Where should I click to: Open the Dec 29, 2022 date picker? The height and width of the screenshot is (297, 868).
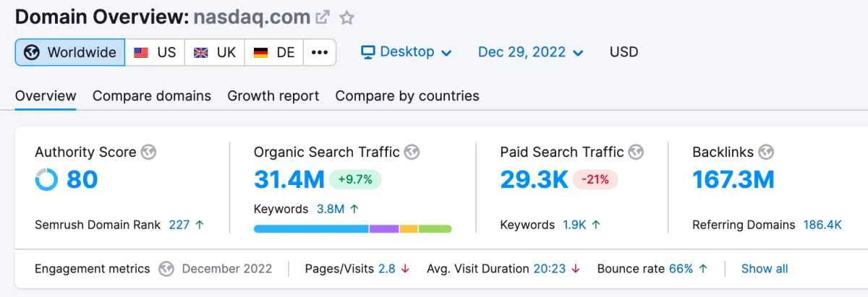[531, 52]
